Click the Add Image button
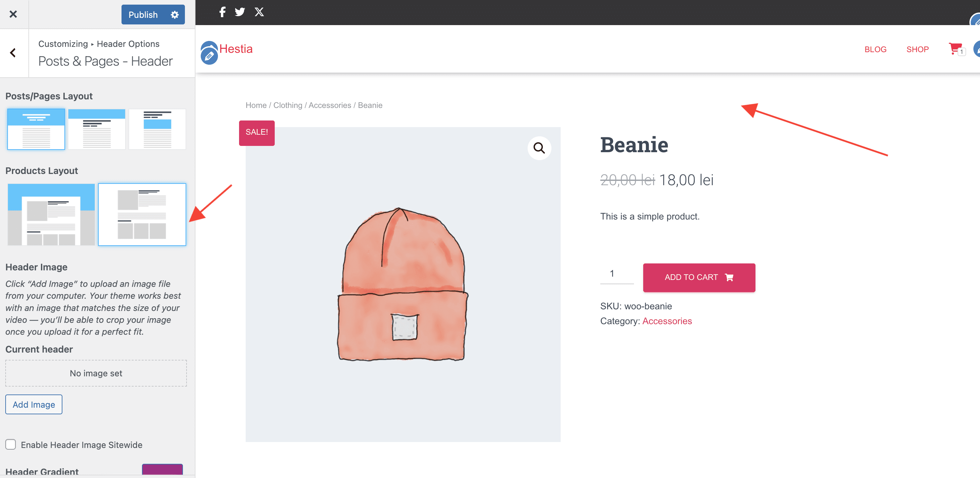Image resolution: width=980 pixels, height=478 pixels. click(34, 404)
